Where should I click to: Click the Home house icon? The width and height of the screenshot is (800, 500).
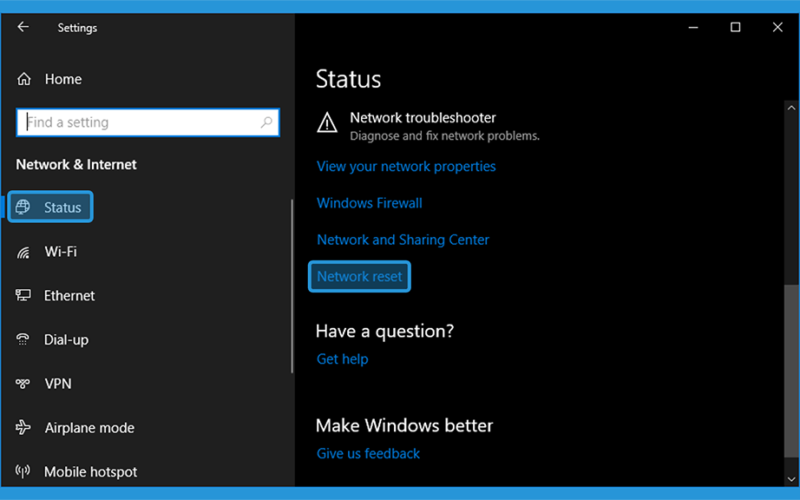coord(24,79)
